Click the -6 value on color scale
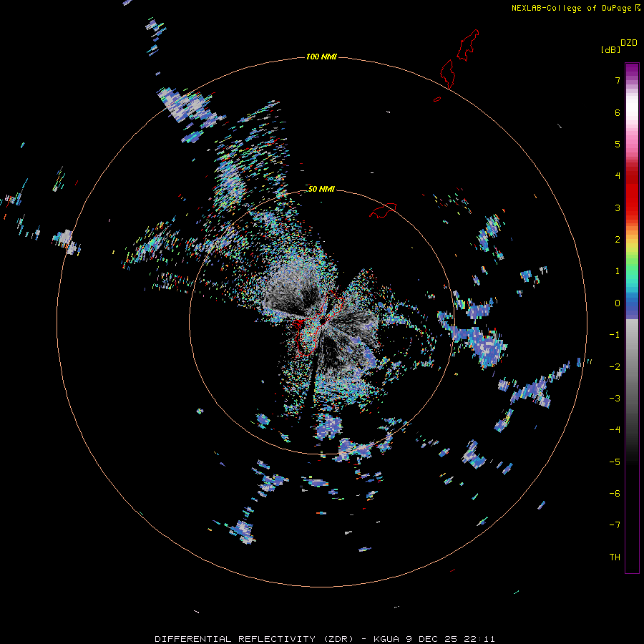The width and height of the screenshot is (644, 644). pos(615,494)
